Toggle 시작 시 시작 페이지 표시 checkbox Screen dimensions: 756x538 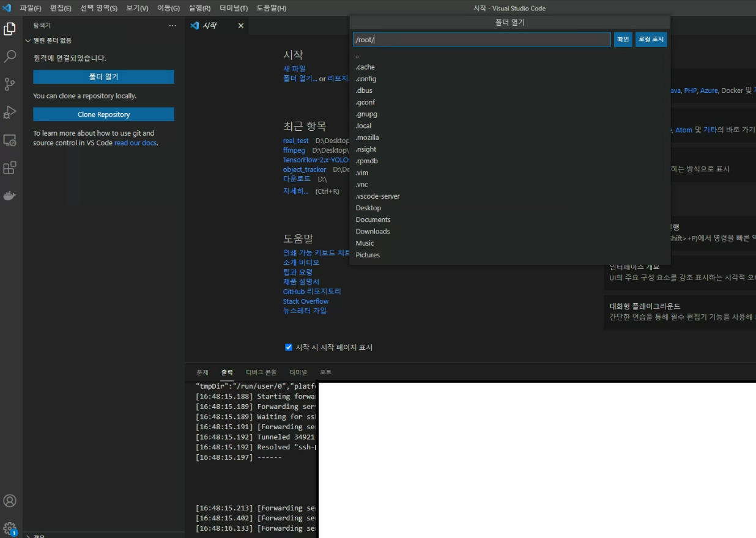289,347
